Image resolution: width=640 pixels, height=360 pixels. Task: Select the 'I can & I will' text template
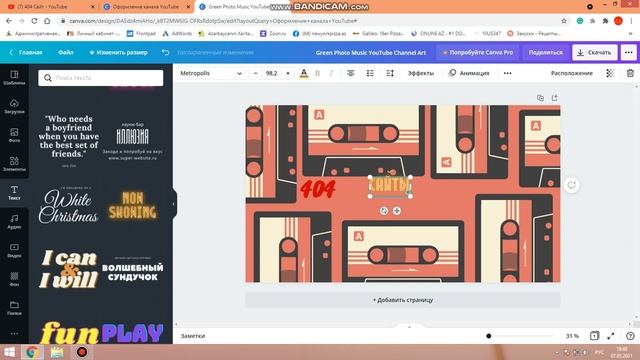point(69,269)
